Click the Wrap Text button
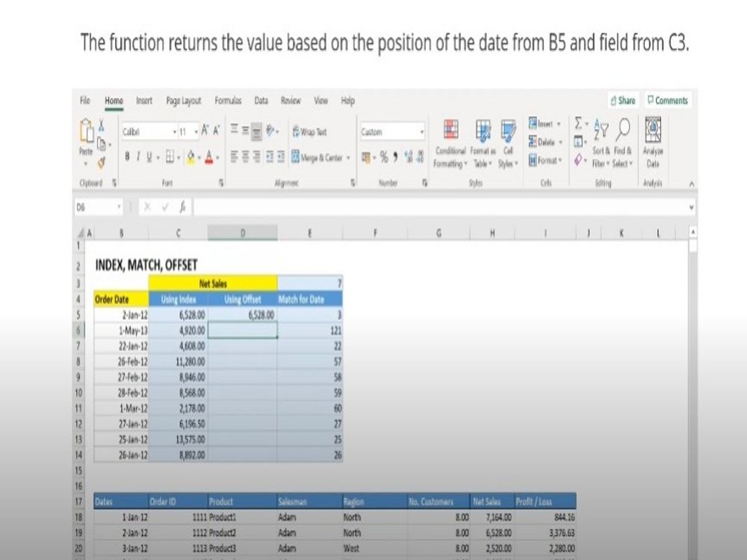The width and height of the screenshot is (747, 560). coord(310,131)
